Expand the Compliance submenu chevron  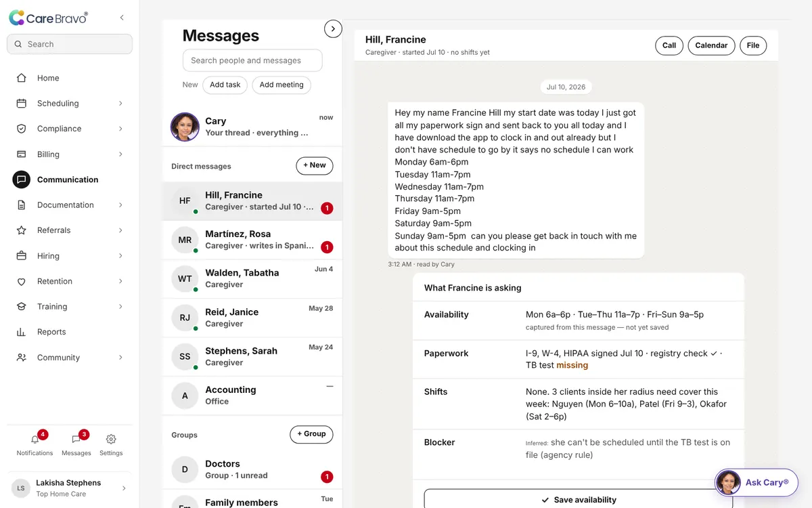120,129
